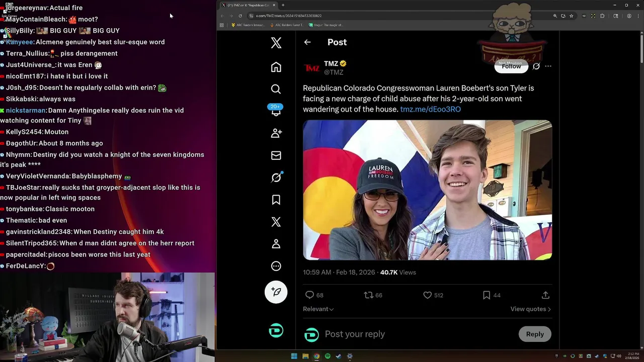Image resolution: width=644 pixels, height=362 pixels.
Task: Open Imgur: The magic of... bookmark
Action: pyautogui.click(x=326, y=25)
